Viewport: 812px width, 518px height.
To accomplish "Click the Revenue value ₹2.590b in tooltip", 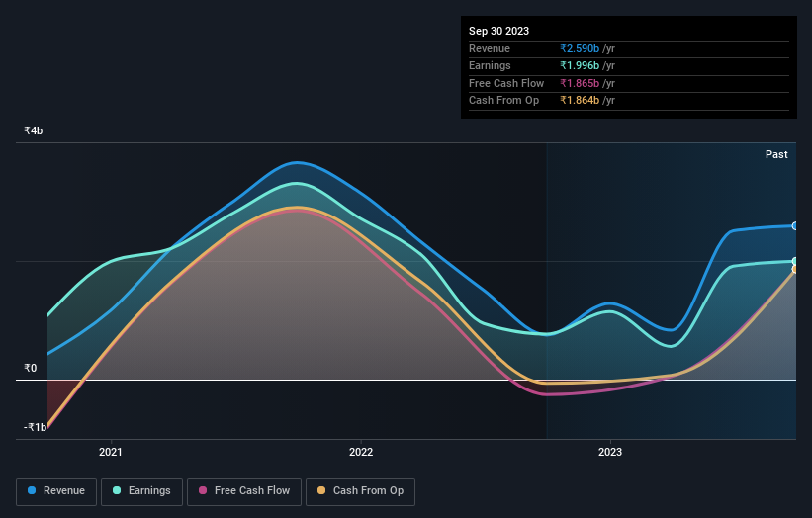I will point(580,48).
